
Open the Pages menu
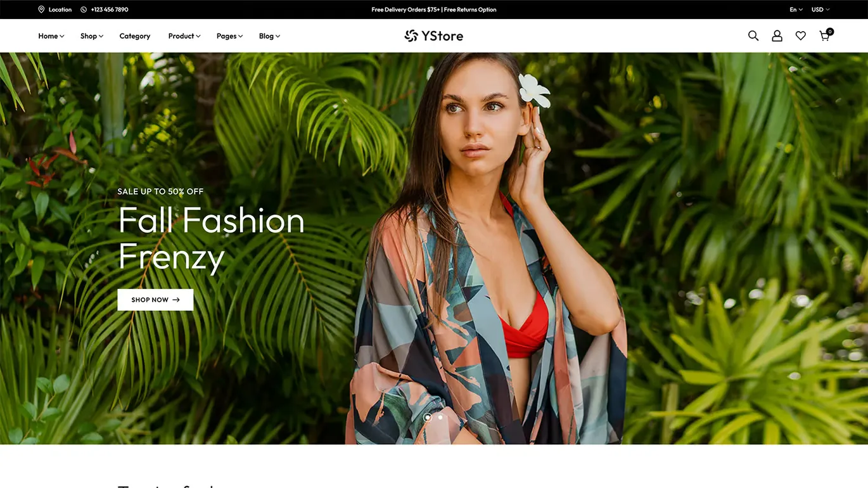pos(229,36)
